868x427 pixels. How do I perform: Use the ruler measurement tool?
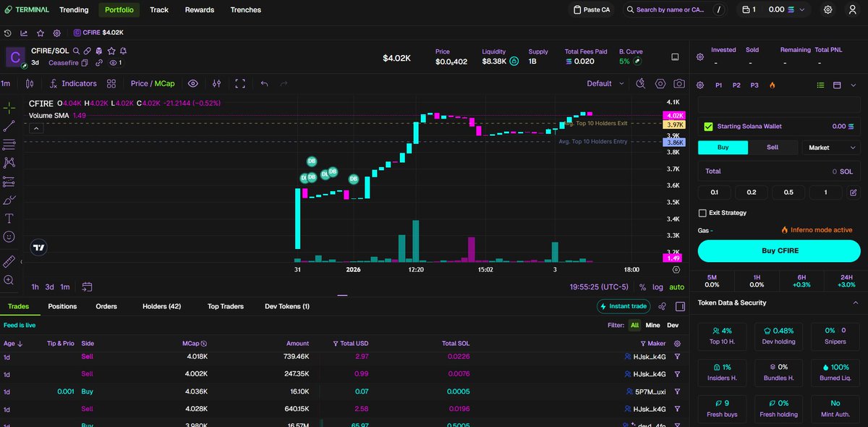9,261
